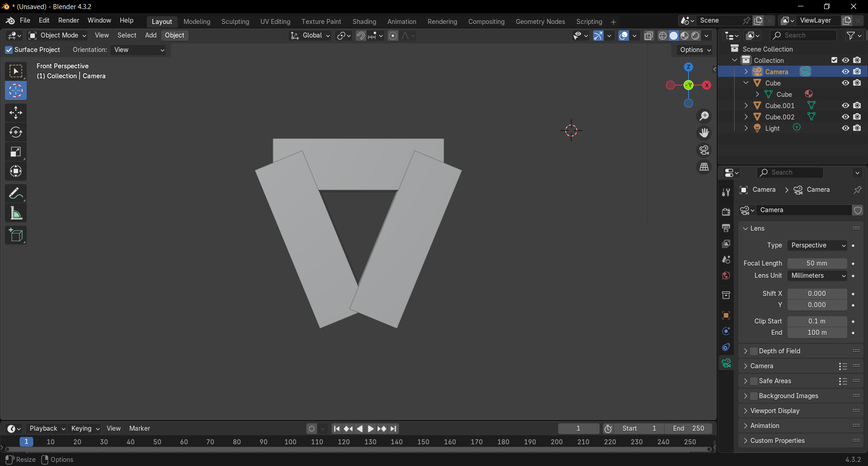Viewport: 868px width, 466px height.
Task: Click the Marker menu in timeline
Action: pos(140,428)
